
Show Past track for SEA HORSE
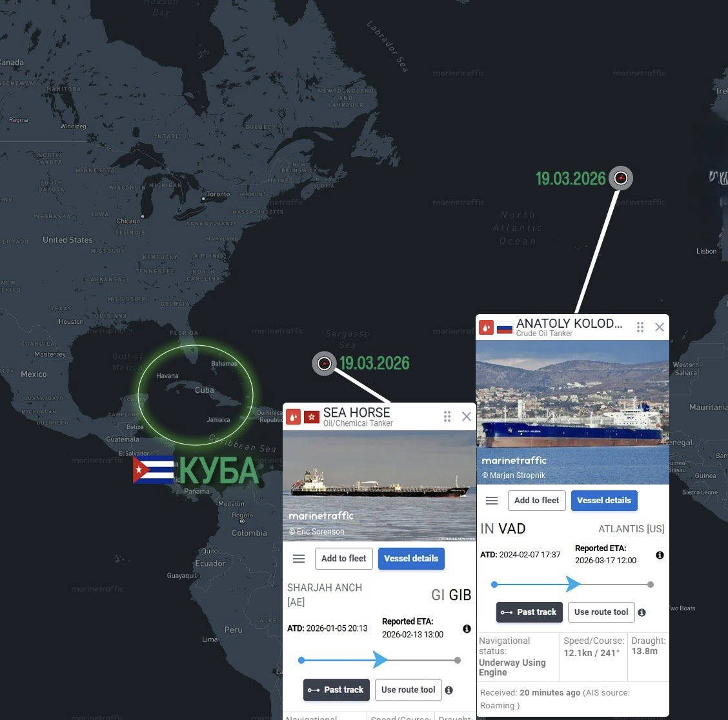336,690
